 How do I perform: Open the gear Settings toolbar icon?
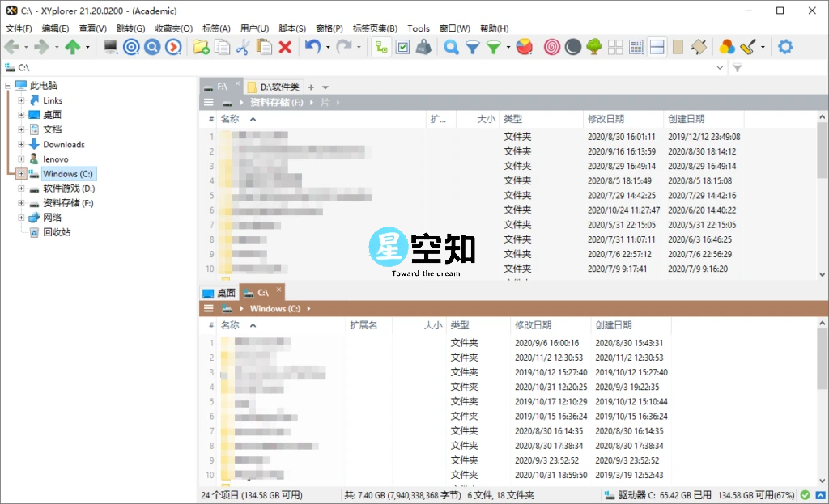coord(784,47)
